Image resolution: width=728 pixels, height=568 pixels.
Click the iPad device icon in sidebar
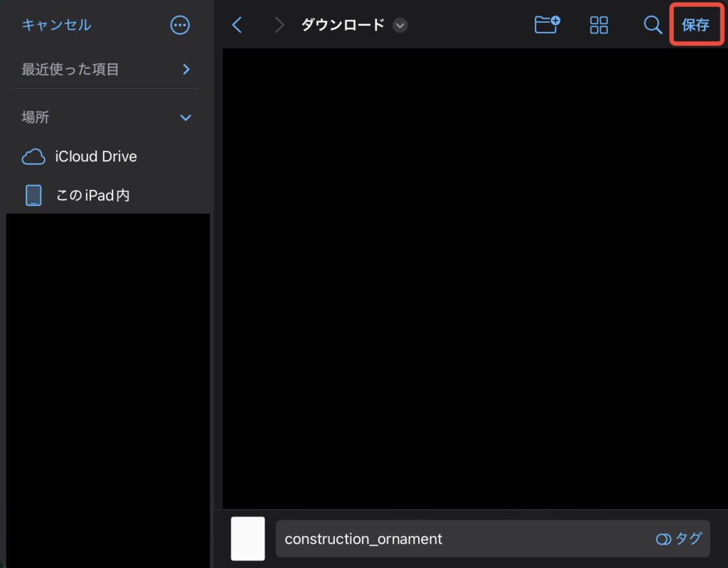[x=33, y=195]
